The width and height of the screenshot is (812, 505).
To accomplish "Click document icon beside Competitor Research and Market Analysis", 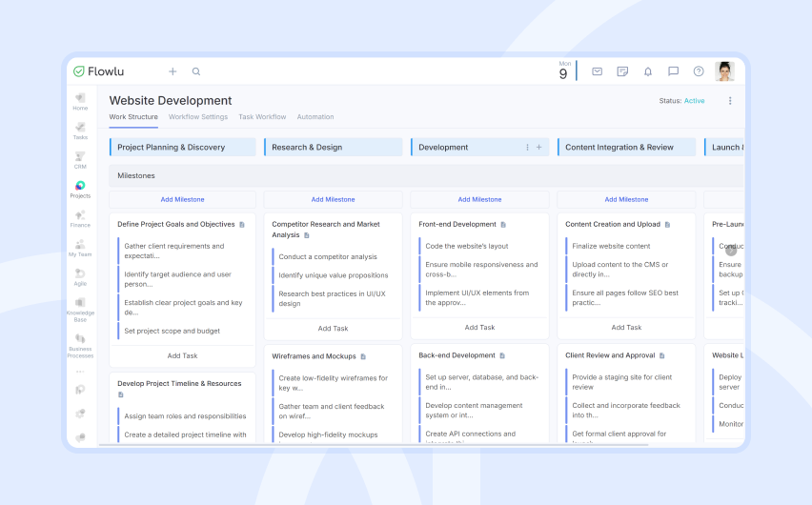I will [307, 235].
